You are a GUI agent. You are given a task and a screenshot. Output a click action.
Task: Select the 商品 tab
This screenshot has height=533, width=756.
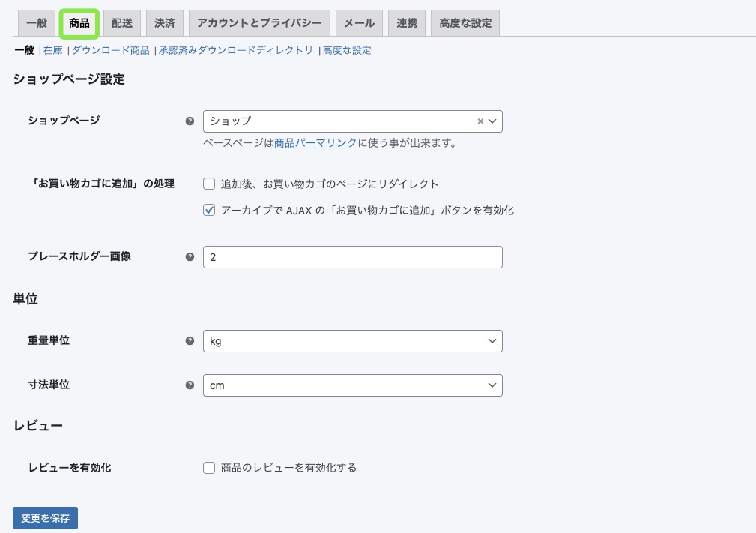click(79, 23)
